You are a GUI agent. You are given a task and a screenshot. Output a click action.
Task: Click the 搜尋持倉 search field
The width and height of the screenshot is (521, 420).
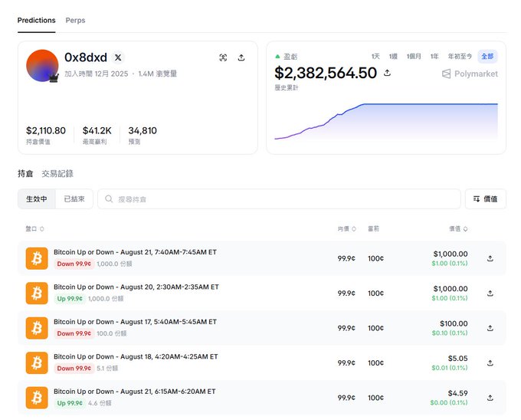(x=279, y=199)
